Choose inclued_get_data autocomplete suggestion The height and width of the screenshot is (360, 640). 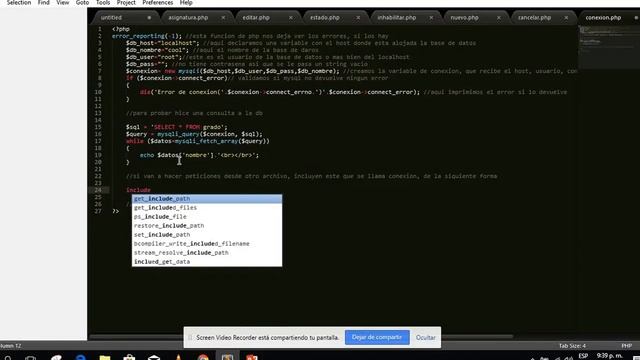(x=207, y=262)
